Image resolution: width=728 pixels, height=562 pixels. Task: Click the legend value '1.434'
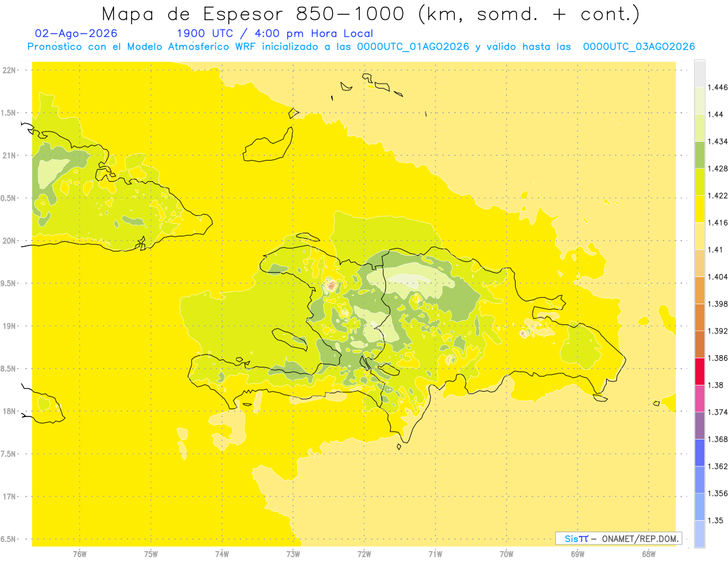[x=717, y=141]
